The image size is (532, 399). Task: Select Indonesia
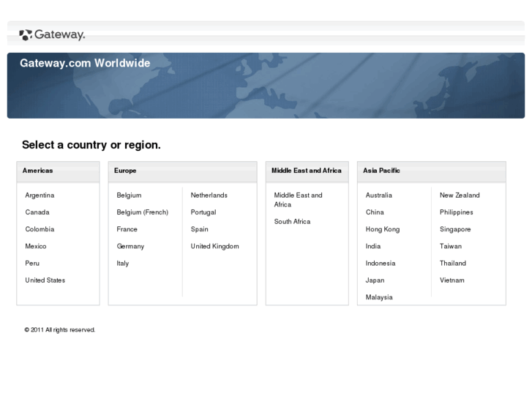(x=381, y=263)
